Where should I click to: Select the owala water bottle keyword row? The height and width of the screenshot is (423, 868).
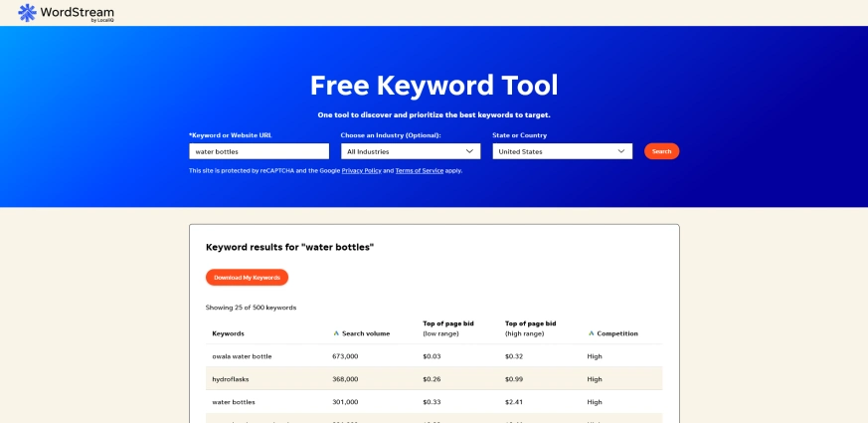tap(242, 356)
